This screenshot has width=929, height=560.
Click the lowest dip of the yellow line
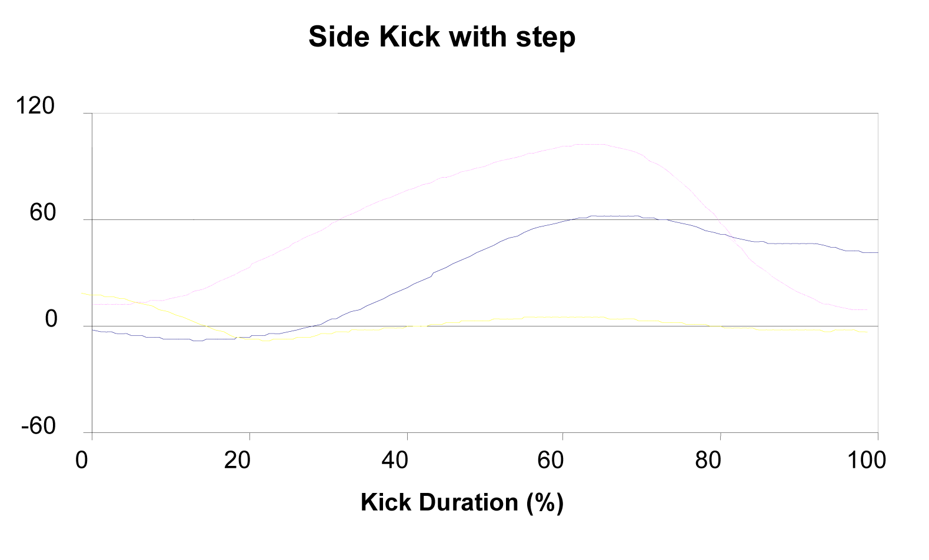265,341
